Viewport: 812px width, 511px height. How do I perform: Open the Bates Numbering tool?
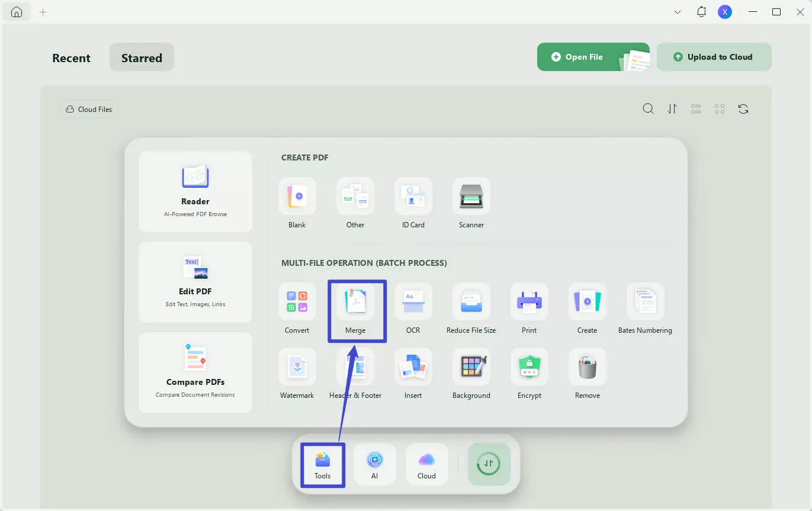click(x=645, y=308)
